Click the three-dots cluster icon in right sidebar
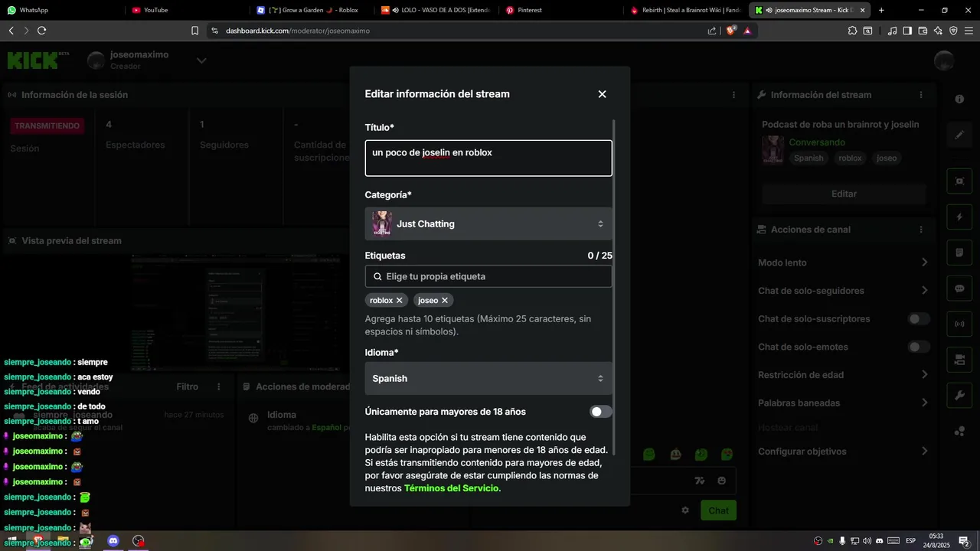This screenshot has height=551, width=980. tap(959, 432)
